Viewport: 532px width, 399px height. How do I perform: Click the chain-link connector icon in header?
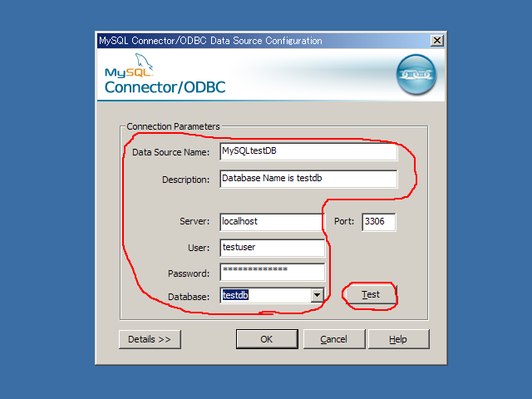pos(416,74)
